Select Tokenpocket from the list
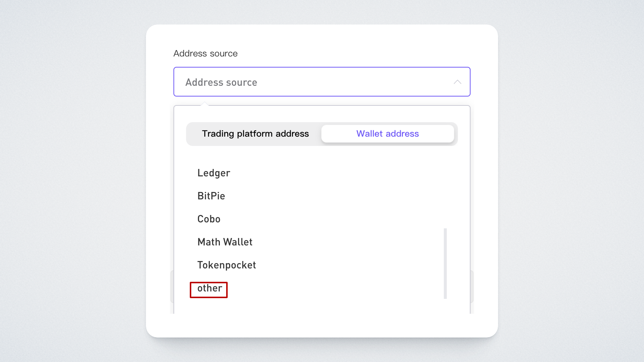Viewport: 644px width, 362px height. tap(227, 265)
